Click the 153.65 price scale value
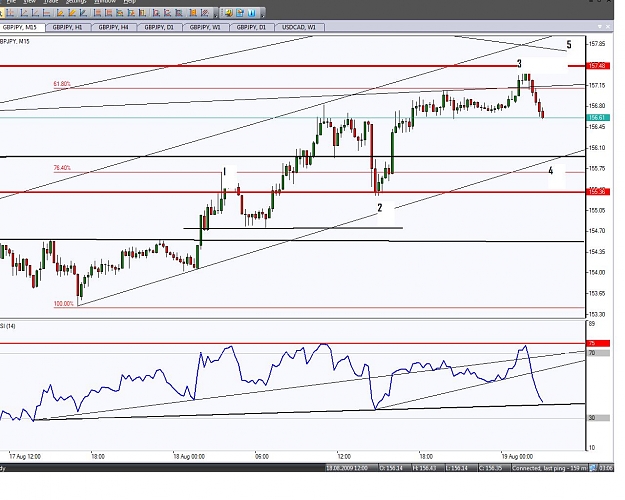 pos(597,293)
